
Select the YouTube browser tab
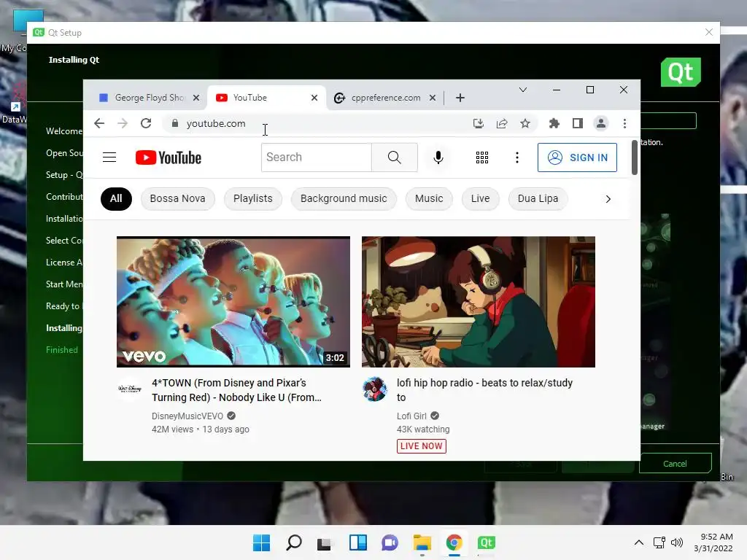[x=267, y=98]
